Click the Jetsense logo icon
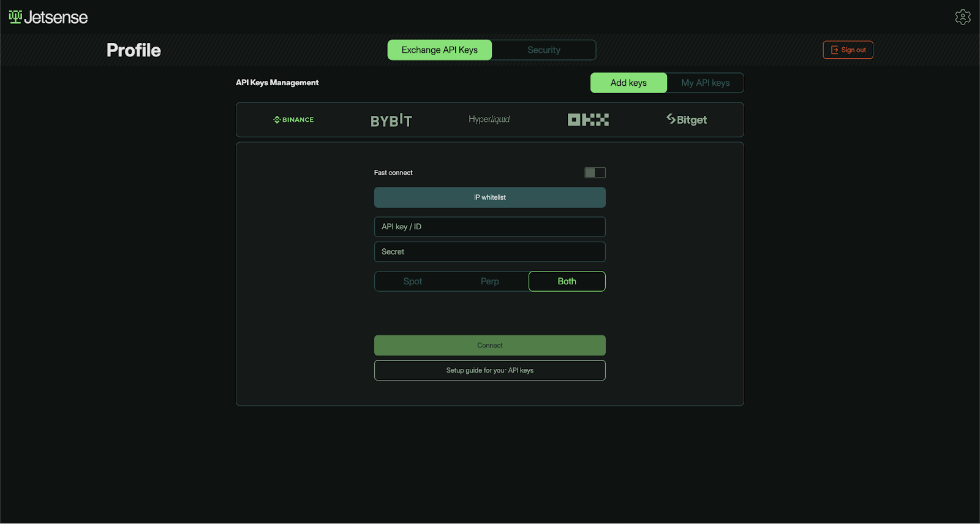This screenshot has width=980, height=524. point(15,17)
